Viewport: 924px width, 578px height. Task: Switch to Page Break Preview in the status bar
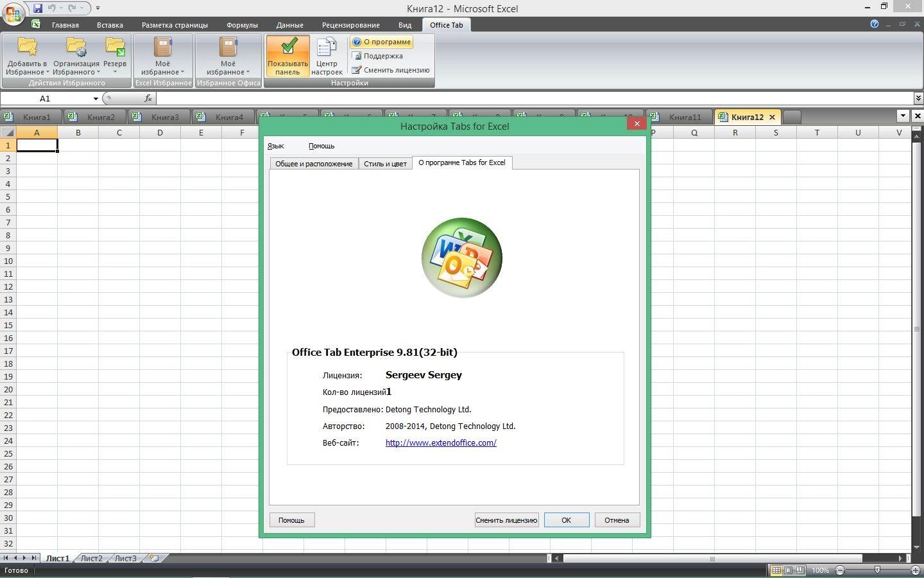[800, 570]
